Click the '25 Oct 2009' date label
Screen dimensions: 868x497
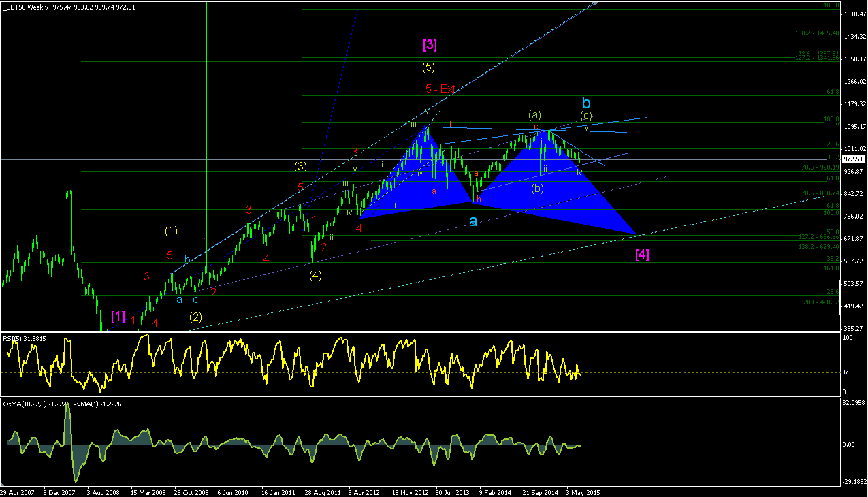click(x=191, y=492)
